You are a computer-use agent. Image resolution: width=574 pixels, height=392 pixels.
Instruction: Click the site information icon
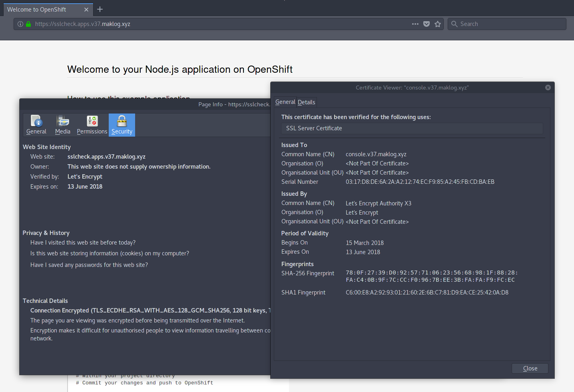pyautogui.click(x=20, y=24)
